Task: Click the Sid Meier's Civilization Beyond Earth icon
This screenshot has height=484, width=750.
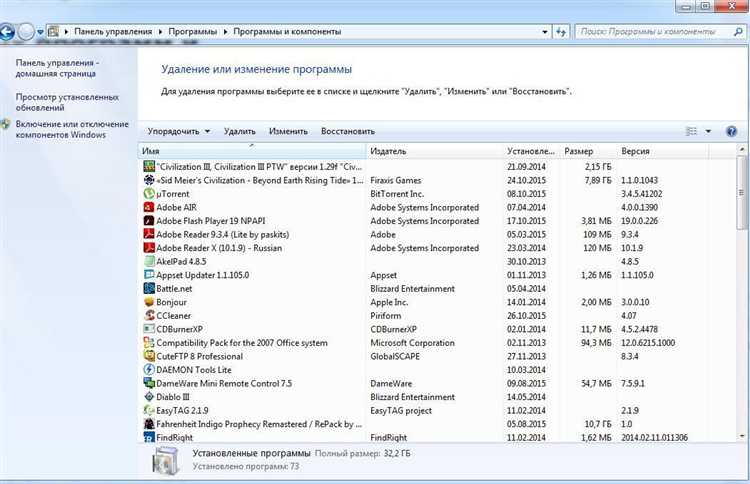Action: [x=149, y=180]
